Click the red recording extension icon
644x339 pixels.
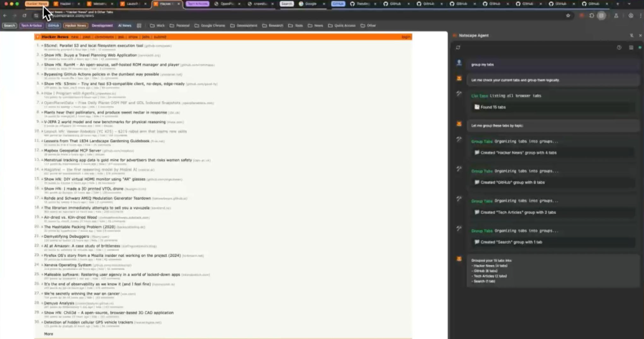coord(582,16)
